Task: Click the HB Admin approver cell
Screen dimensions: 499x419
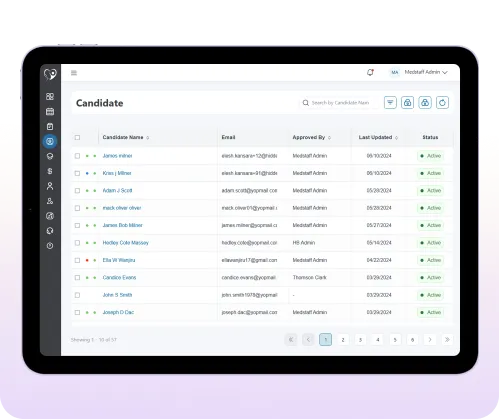Action: pyautogui.click(x=304, y=243)
